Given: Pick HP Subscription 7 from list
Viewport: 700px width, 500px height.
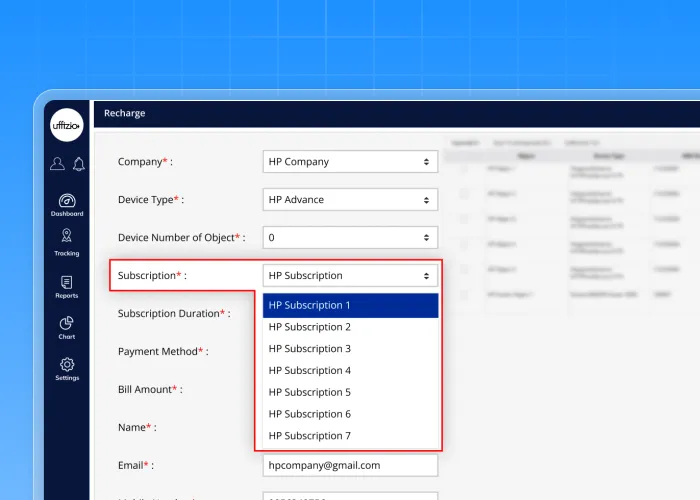Looking at the screenshot, I should tap(350, 436).
